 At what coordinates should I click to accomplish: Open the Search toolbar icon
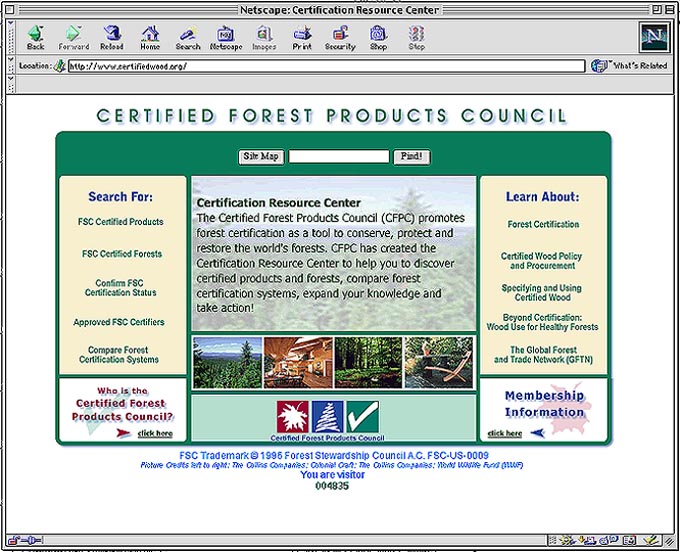click(x=188, y=37)
